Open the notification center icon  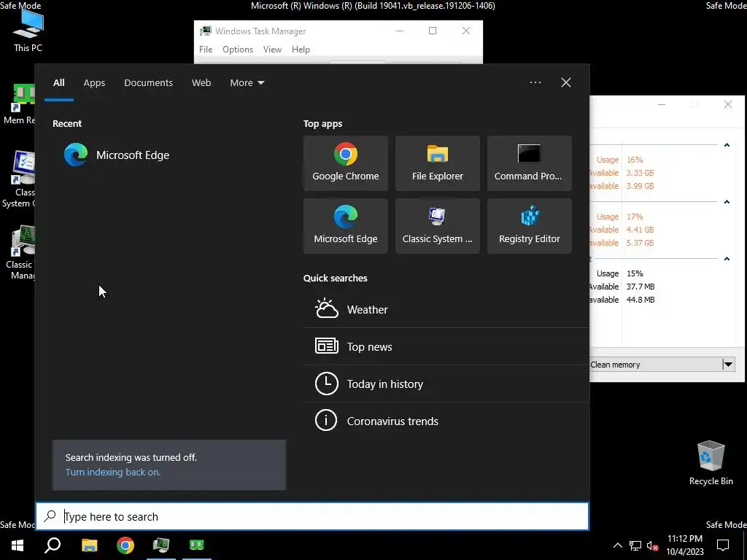[723, 545]
